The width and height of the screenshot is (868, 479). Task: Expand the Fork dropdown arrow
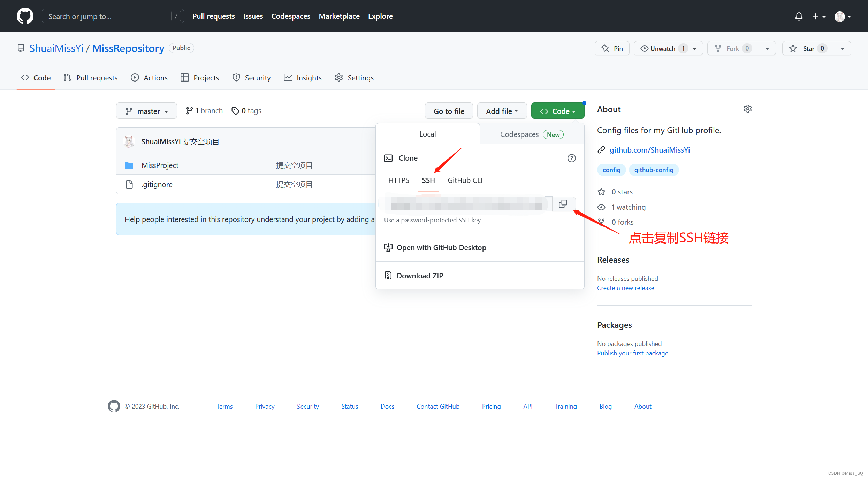pos(768,48)
